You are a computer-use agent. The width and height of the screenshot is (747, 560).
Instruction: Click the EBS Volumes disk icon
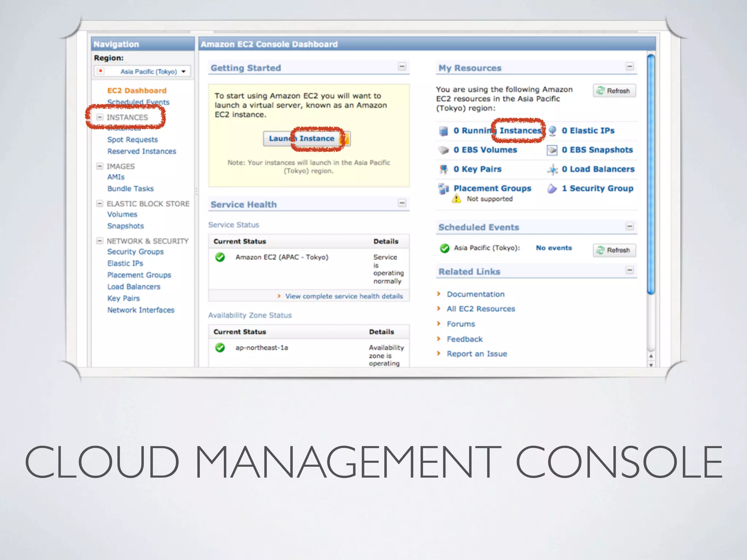pyautogui.click(x=443, y=150)
